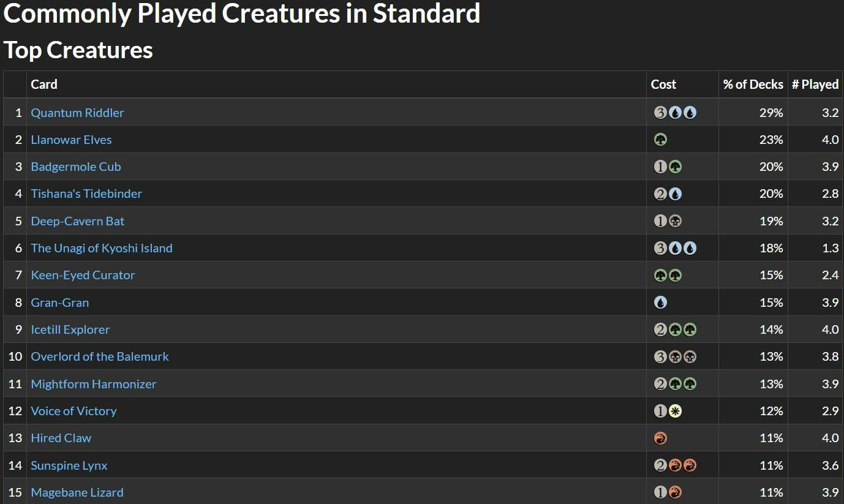Open the Icetill Explorer link
The width and height of the screenshot is (844, 504).
70,329
